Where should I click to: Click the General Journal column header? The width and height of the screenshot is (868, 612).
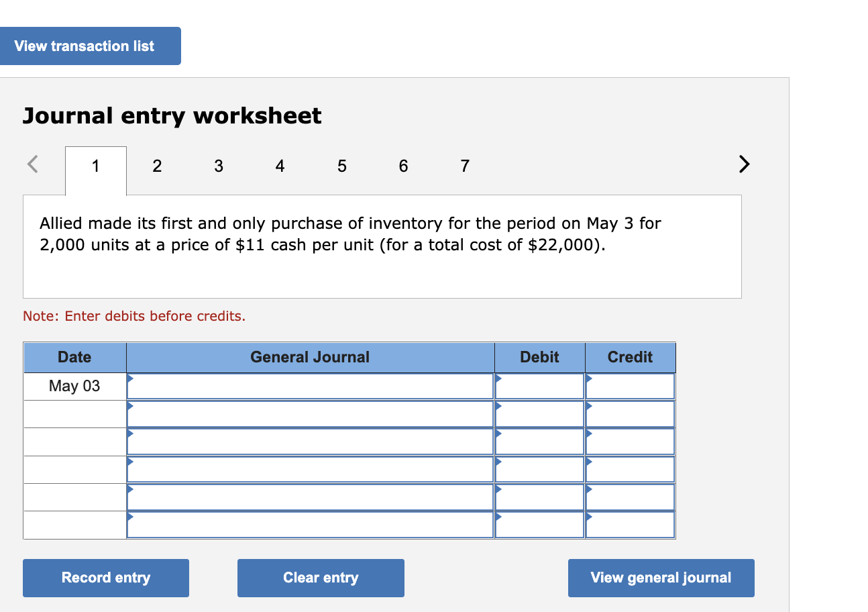click(x=310, y=358)
